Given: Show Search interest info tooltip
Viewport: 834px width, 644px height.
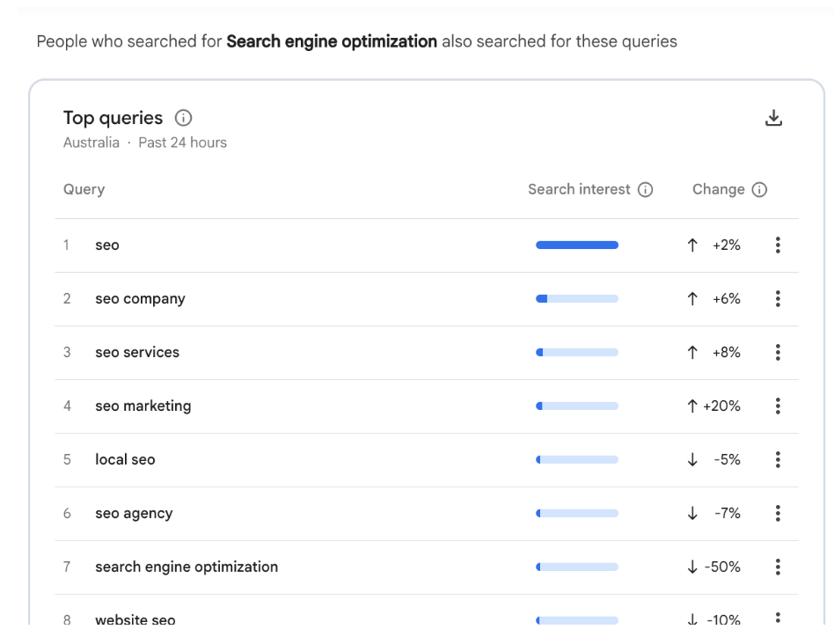Looking at the screenshot, I should (645, 190).
